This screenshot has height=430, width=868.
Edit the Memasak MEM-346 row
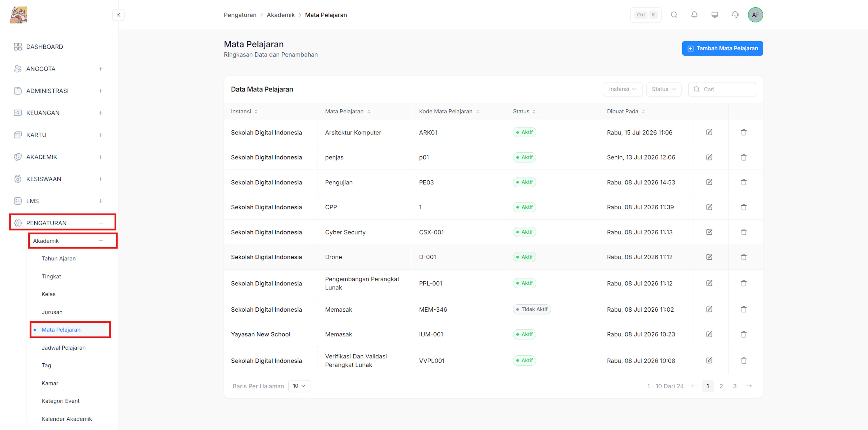(x=709, y=309)
